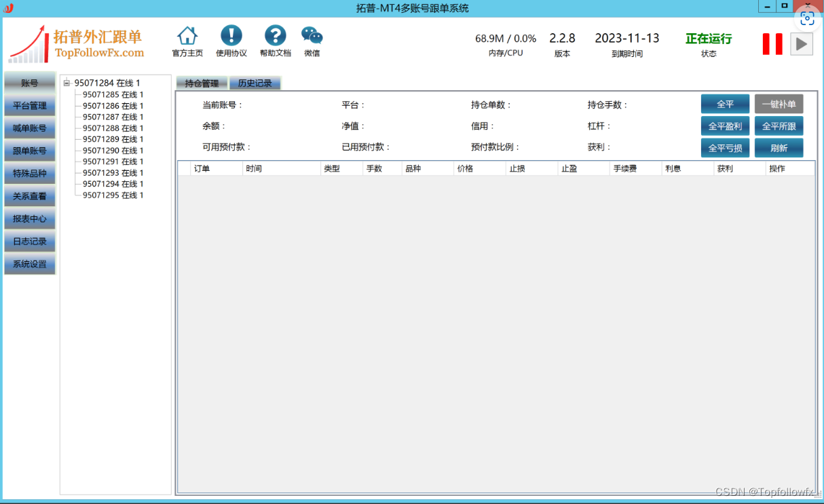Click the TopFollowFx.com logo

[x=77, y=45]
